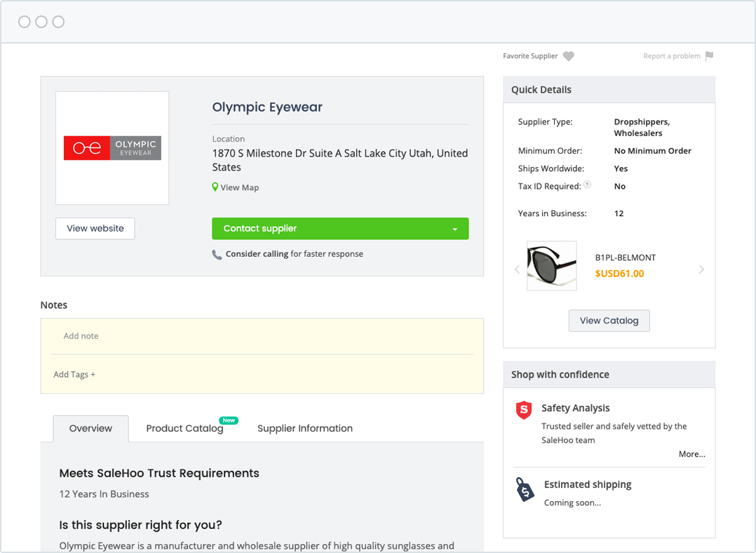
Task: Click the Tax ID Required help question icon
Action: pos(587,185)
